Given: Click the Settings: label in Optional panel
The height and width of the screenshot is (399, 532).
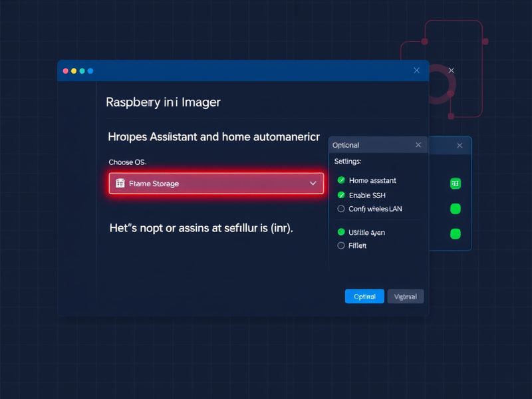Looking at the screenshot, I should (348, 161).
